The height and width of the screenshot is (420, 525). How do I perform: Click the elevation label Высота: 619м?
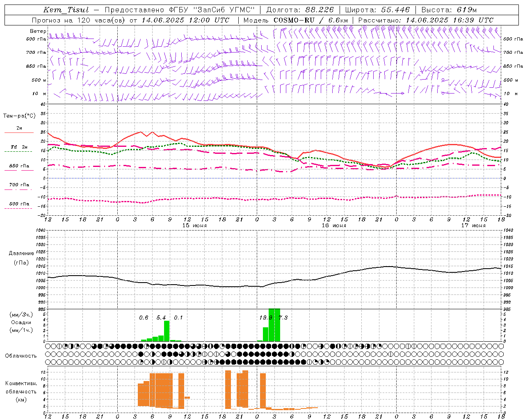(x=449, y=10)
